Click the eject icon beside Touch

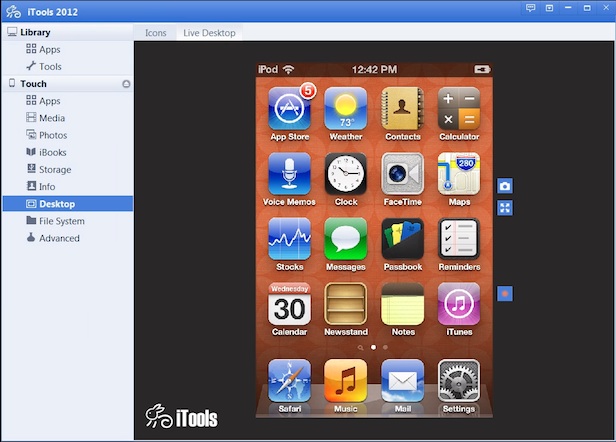point(126,84)
